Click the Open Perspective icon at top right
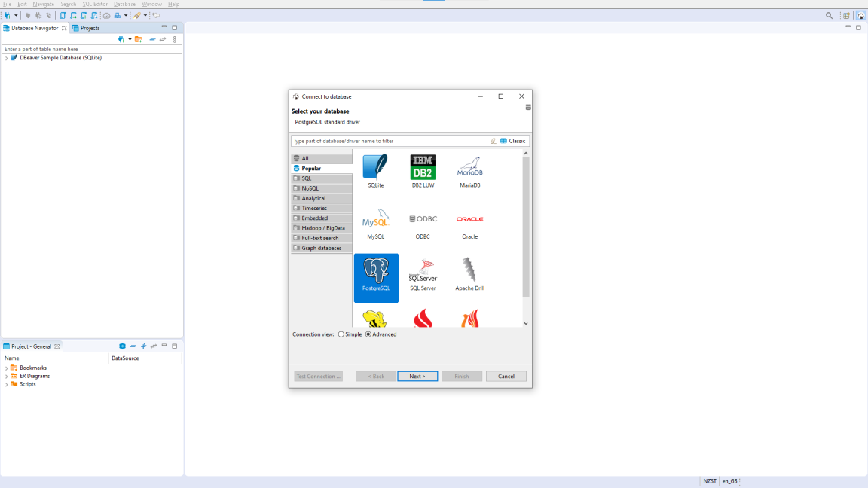 click(846, 16)
